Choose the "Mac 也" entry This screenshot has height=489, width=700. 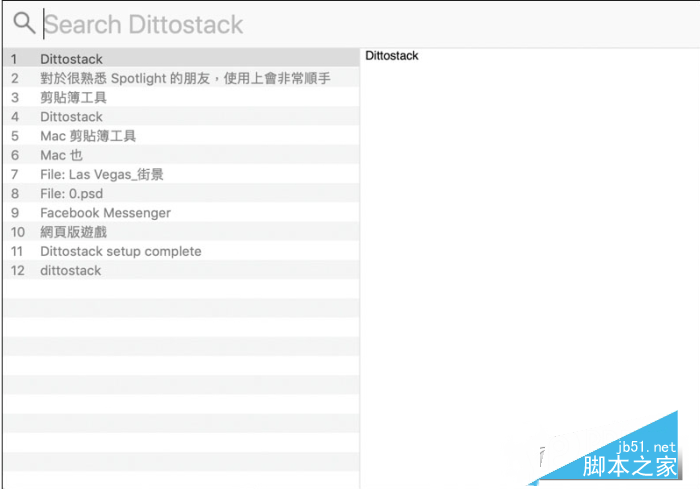point(181,155)
